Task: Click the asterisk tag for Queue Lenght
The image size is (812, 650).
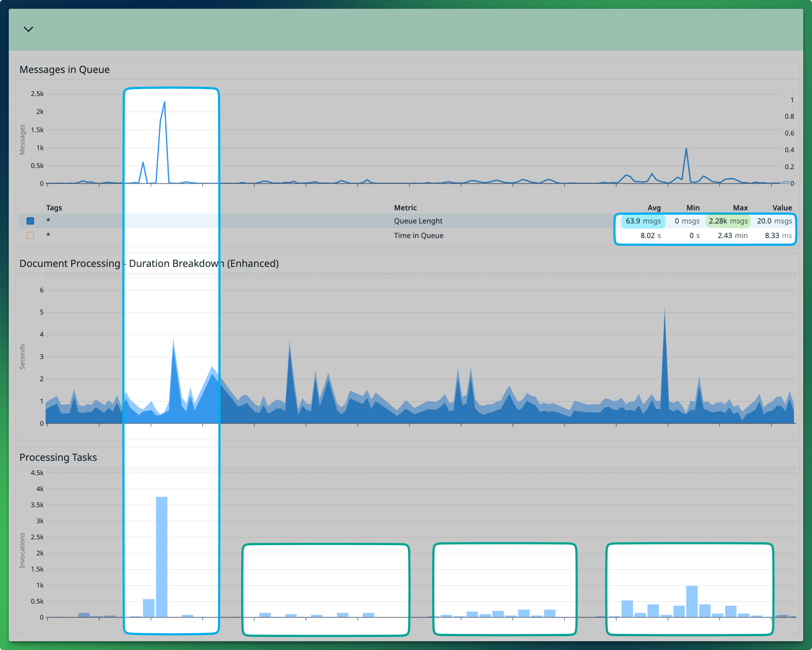Action: tap(48, 221)
